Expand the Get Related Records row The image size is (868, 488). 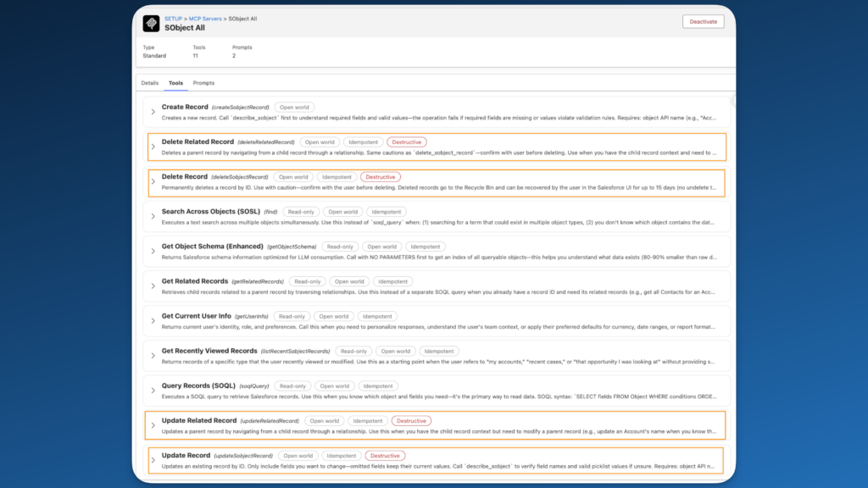coord(153,286)
